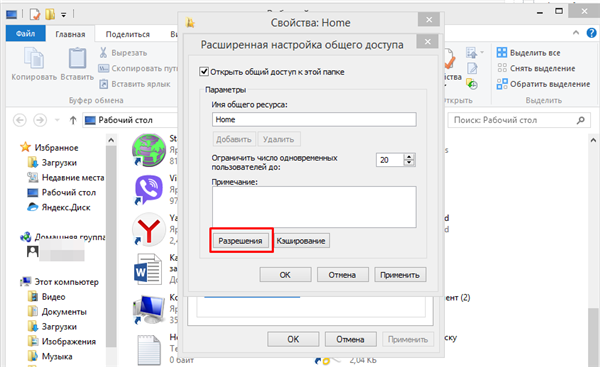Open recent locations dropdown arrow
The image size is (600, 367).
click(57, 120)
